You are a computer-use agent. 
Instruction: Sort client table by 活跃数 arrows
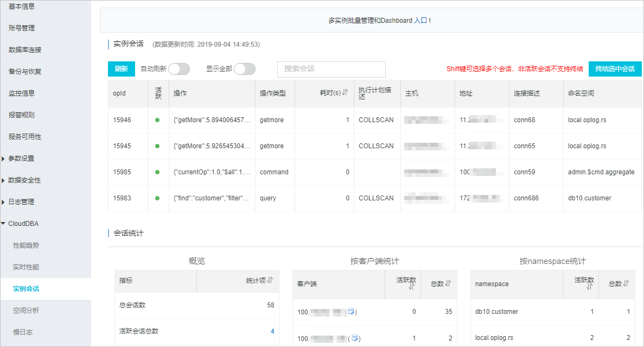coord(412,287)
